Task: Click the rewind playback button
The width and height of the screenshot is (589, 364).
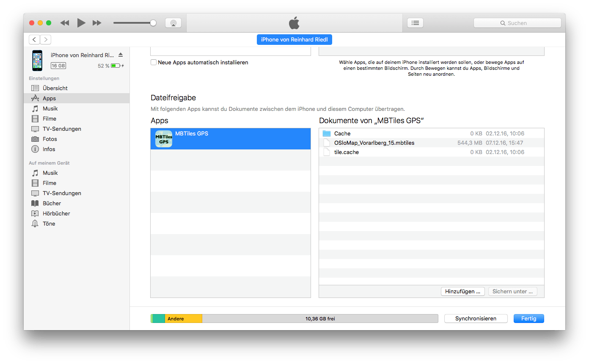Action: tap(65, 23)
